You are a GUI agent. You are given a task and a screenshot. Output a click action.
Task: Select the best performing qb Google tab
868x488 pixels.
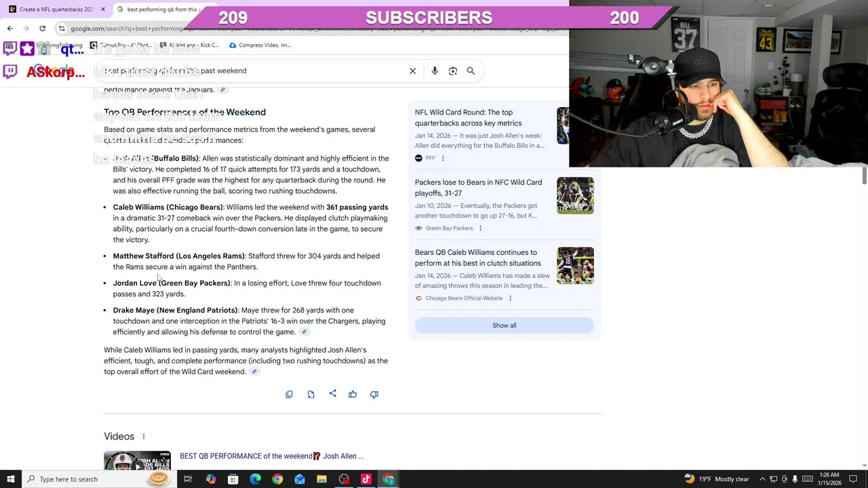[159, 9]
